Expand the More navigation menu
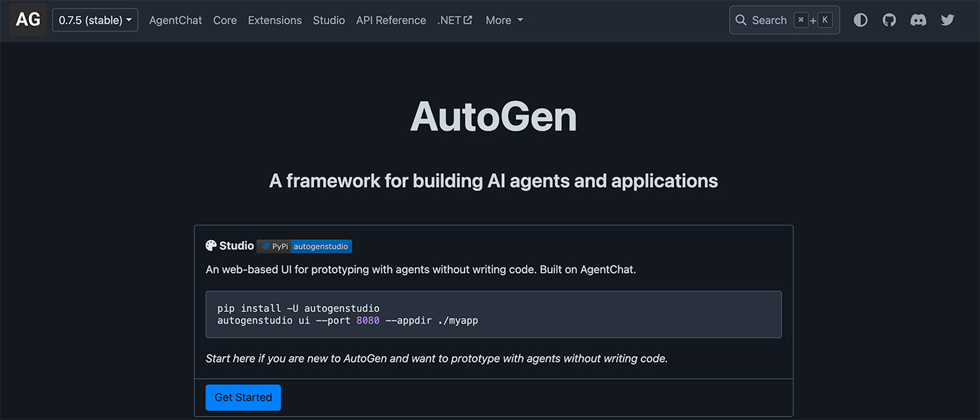The image size is (980, 420). click(x=504, y=20)
